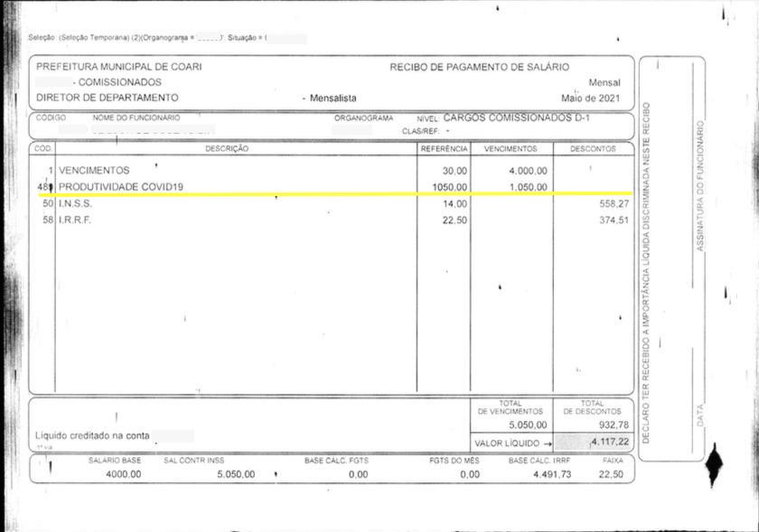Select the 'PRODUTIVIDADE COVID19' row description
Screen dimensions: 759x532
click(121, 186)
